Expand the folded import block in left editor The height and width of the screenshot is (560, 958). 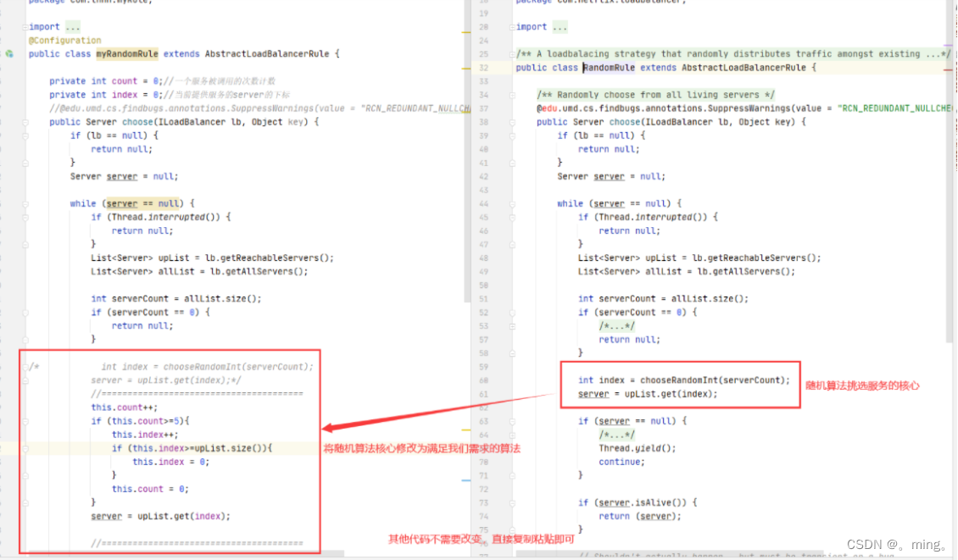point(25,27)
